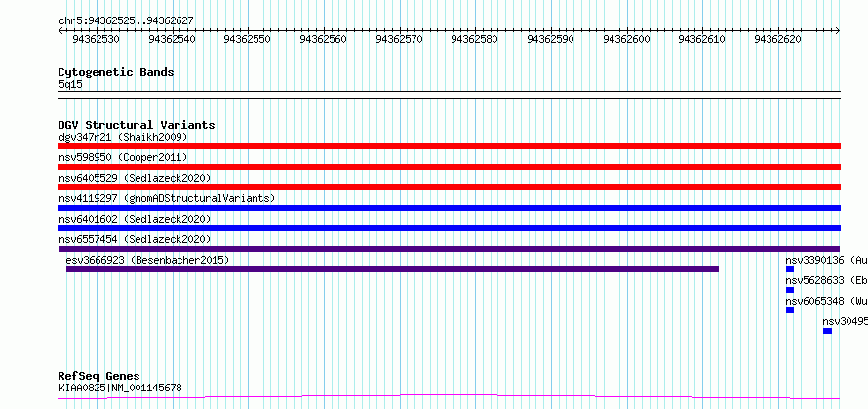Click ruler position 94362590

tap(551, 39)
